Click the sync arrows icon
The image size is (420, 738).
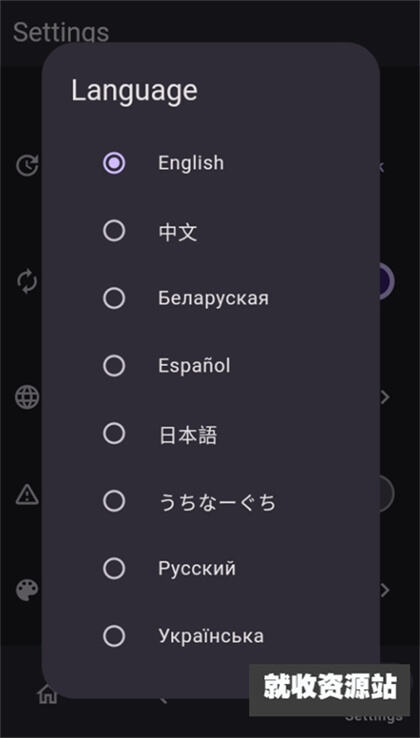(27, 281)
